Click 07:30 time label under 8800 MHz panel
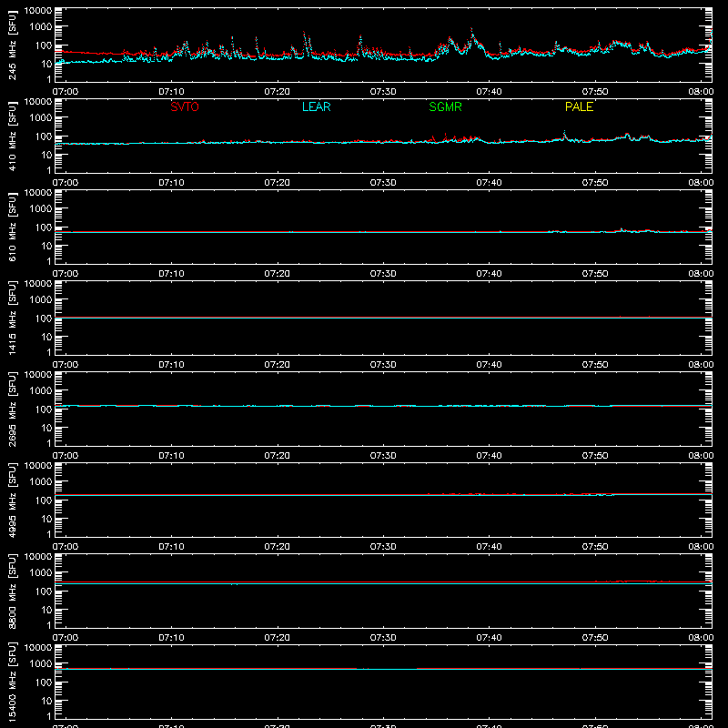This screenshot has width=728, height=728. (383, 638)
